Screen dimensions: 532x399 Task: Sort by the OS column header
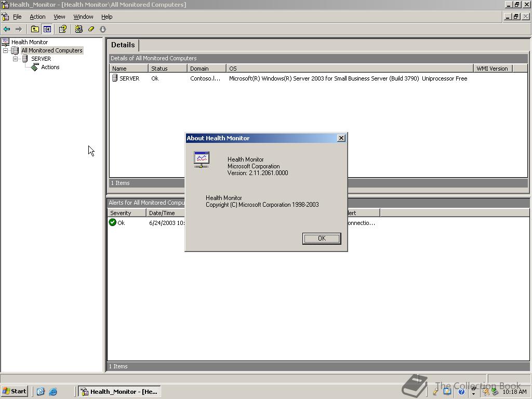point(350,69)
